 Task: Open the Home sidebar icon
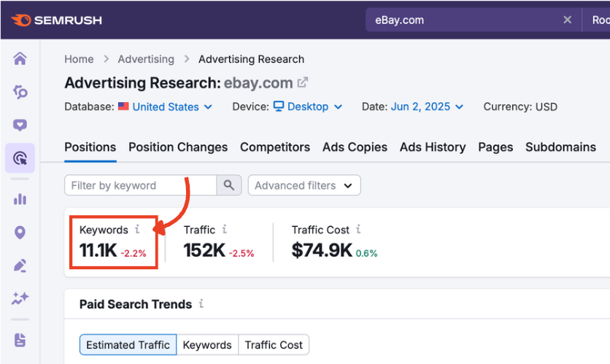tap(20, 59)
